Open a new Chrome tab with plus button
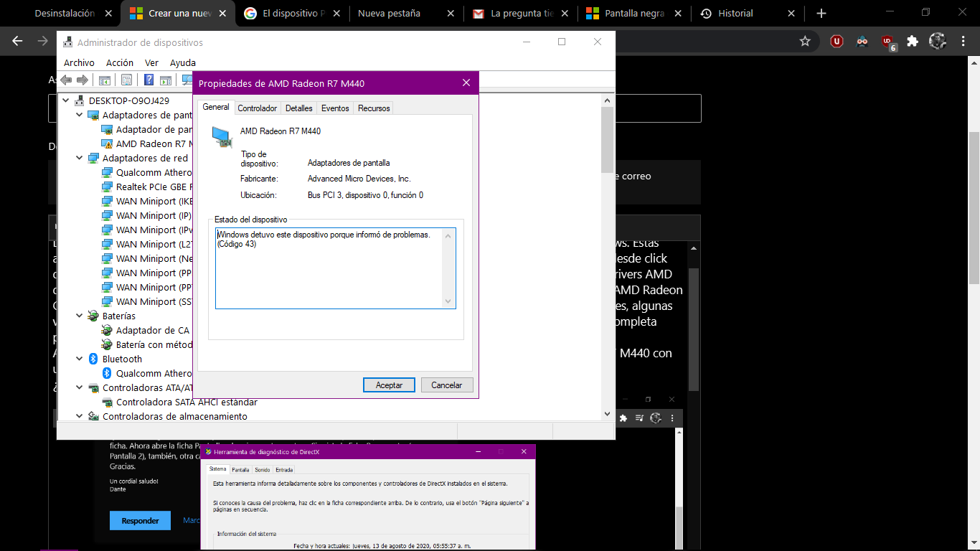Screen dimensions: 980x551 [x=821, y=13]
